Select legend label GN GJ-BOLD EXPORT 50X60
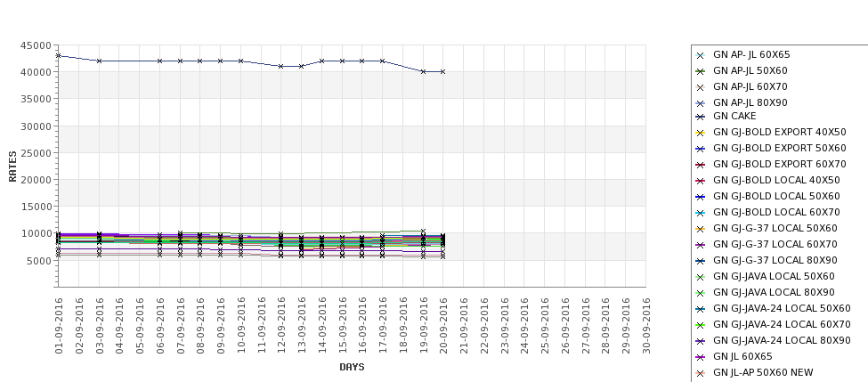 [780, 149]
